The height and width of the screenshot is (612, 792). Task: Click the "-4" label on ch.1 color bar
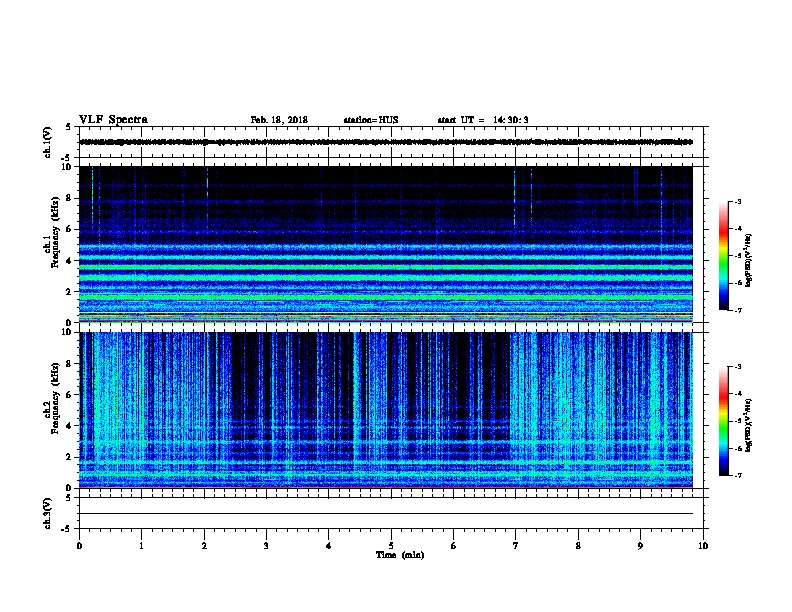(x=737, y=229)
